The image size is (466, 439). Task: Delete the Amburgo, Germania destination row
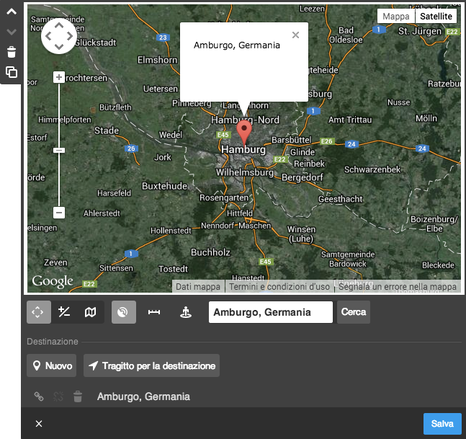[x=78, y=396]
